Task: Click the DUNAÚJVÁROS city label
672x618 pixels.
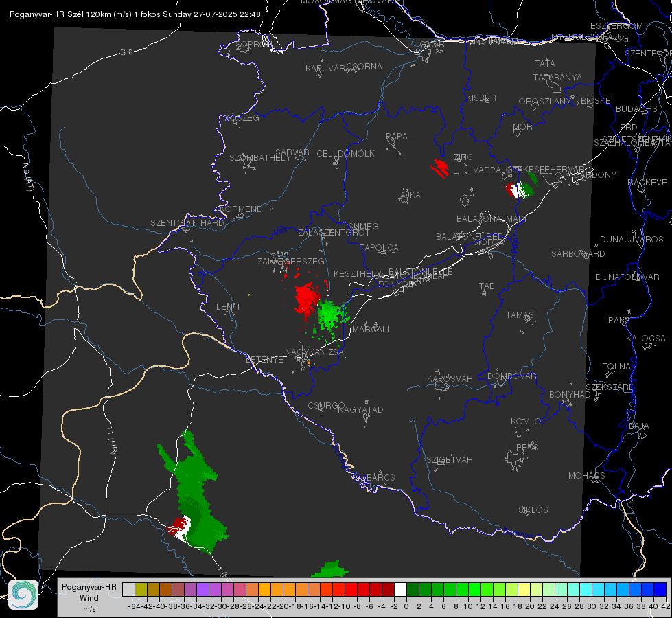Action: [632, 240]
